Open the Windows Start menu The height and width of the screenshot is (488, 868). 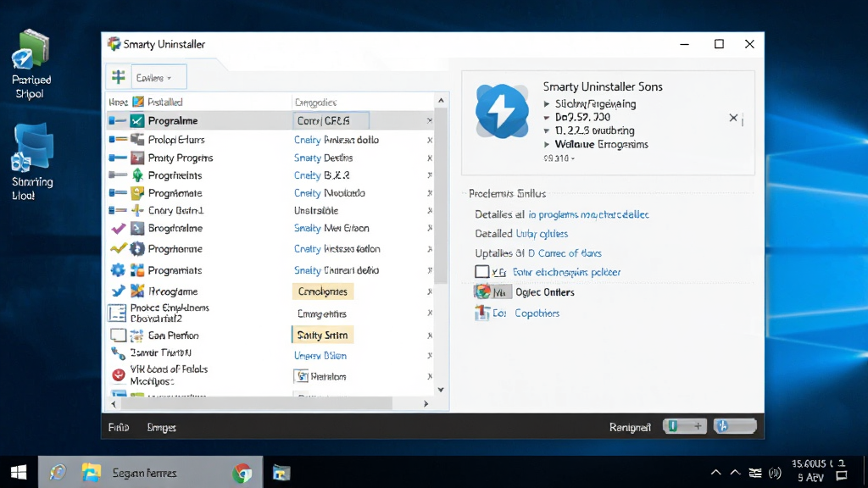click(x=19, y=473)
